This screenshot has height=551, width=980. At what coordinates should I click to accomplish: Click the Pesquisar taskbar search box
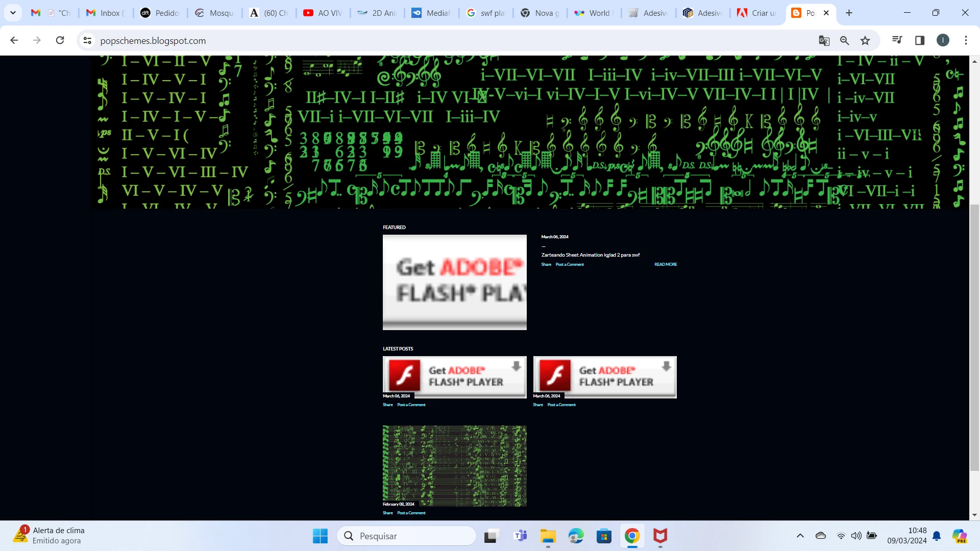point(407,536)
